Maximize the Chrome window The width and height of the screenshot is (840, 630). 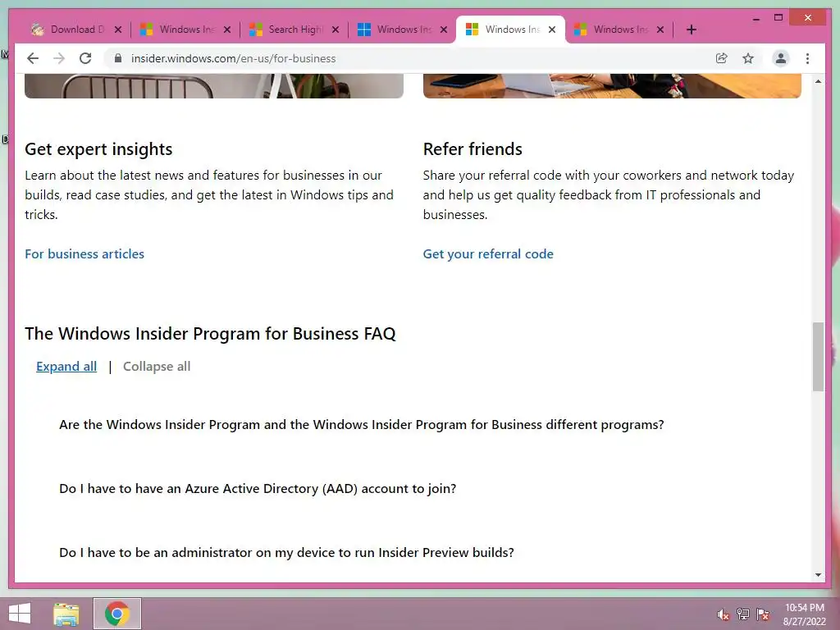tap(778, 18)
